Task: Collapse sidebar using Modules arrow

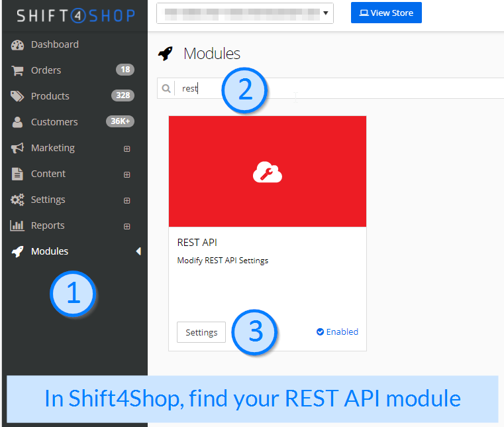Action: 138,251
